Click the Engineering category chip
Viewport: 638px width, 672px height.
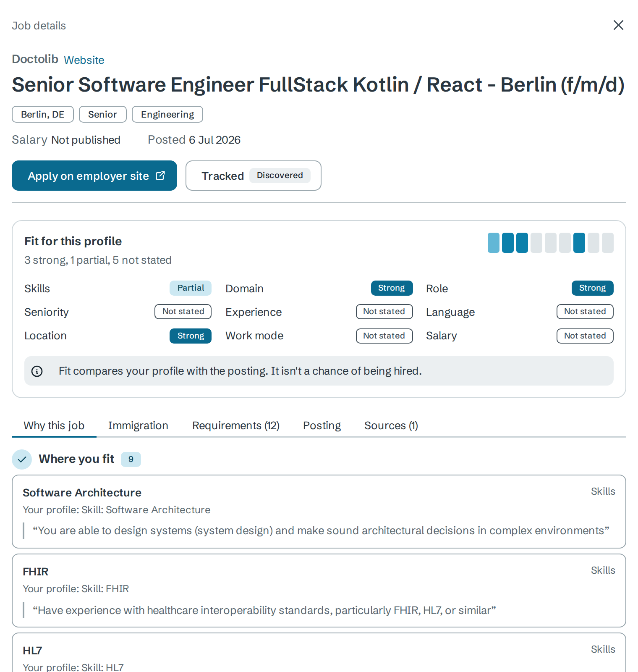point(167,114)
